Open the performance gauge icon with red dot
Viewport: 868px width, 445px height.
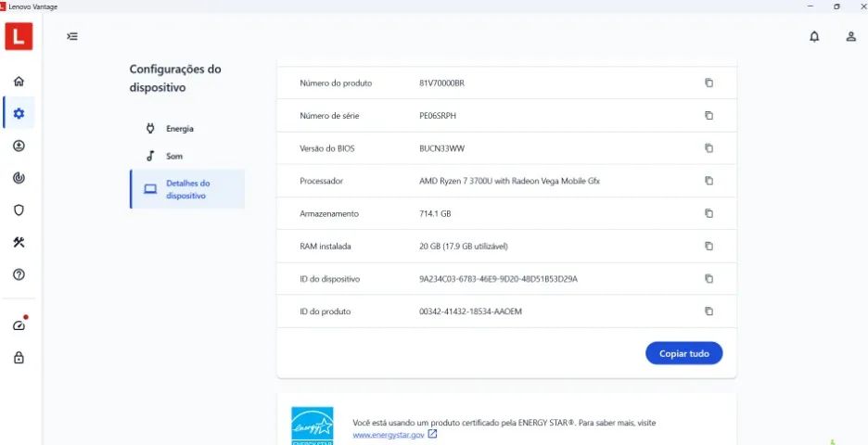19,324
